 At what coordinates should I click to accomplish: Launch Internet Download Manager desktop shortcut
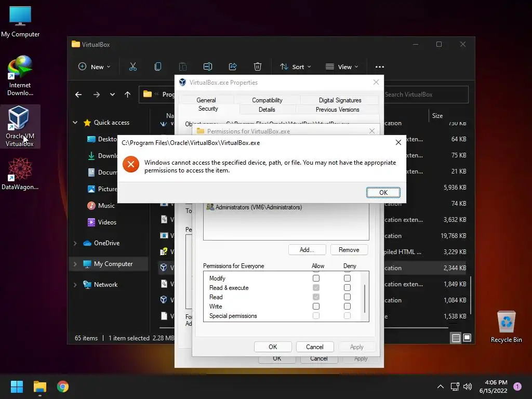tap(20, 76)
